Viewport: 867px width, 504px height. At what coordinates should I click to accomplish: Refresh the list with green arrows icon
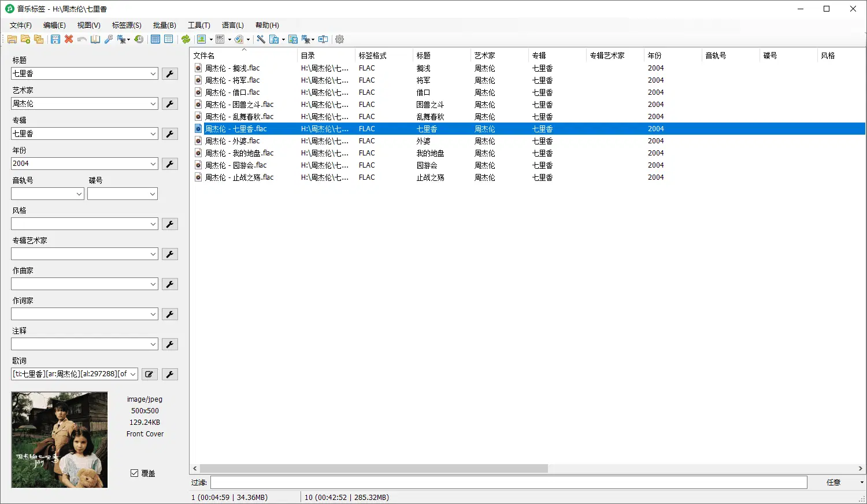click(186, 39)
